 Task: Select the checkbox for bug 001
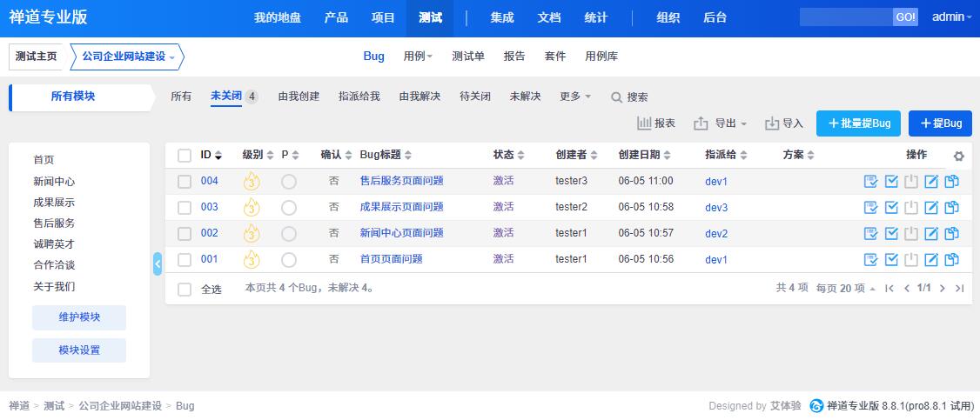[185, 260]
